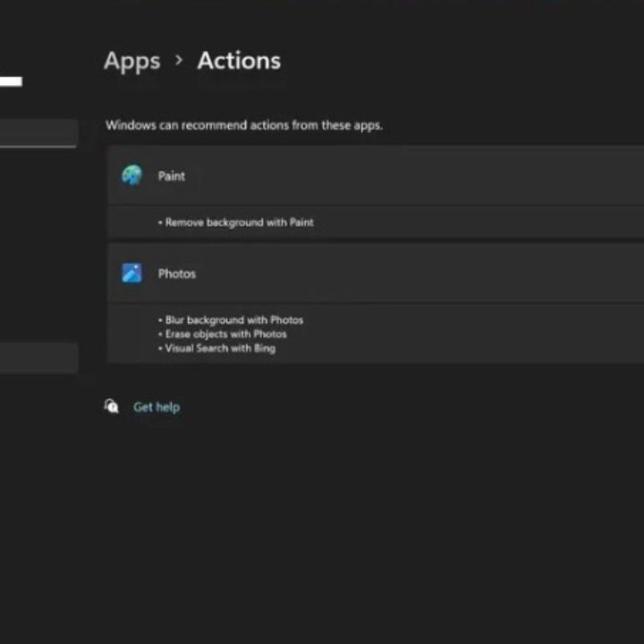Click 'Erase objects with Photos' text
The height and width of the screenshot is (644, 644).
click(x=225, y=334)
